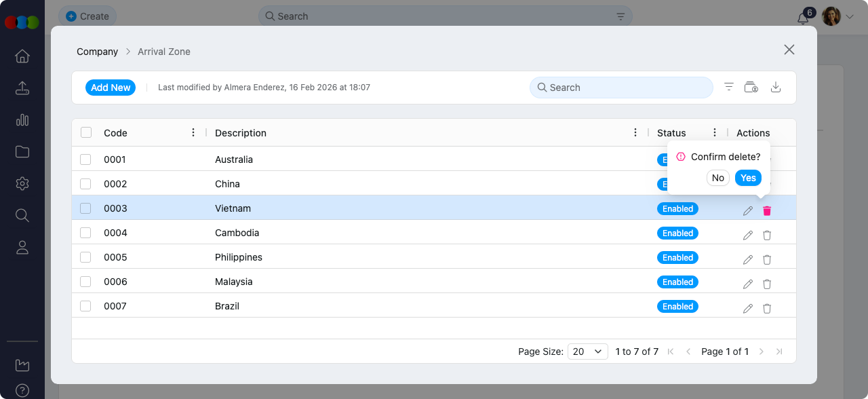Open the notifications bell

point(803,18)
